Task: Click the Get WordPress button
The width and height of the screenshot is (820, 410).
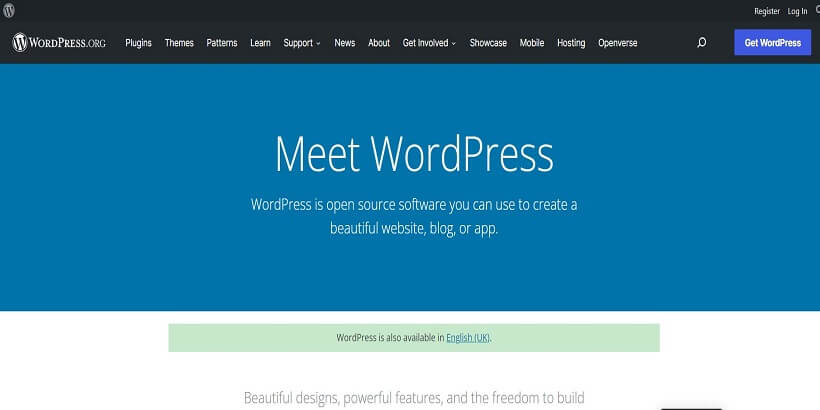Action: coord(772,42)
